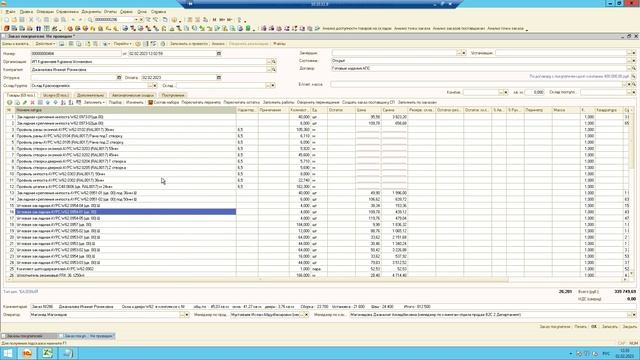Image resolution: width=640 pixels, height=360 pixels.
Task: Click the red delete row icon
Action: point(33,102)
